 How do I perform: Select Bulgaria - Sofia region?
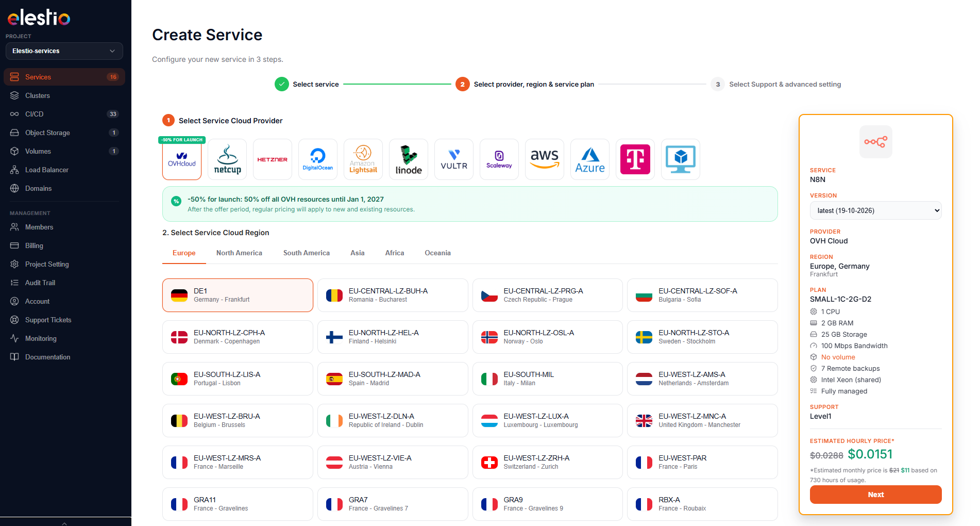pyautogui.click(x=702, y=295)
